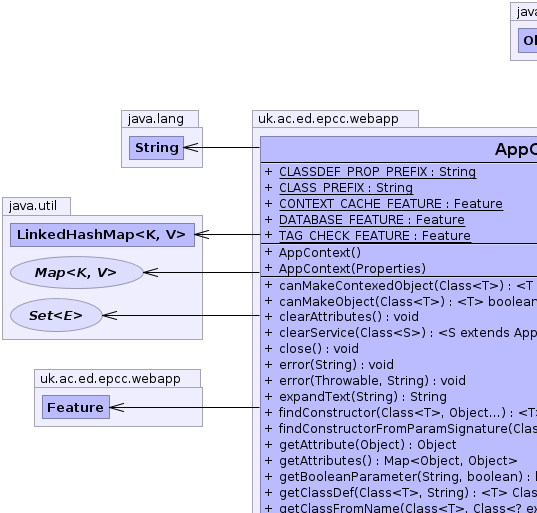Select the AppContext() constructor entry
Screen dimensions: 537x513
[x=320, y=253]
